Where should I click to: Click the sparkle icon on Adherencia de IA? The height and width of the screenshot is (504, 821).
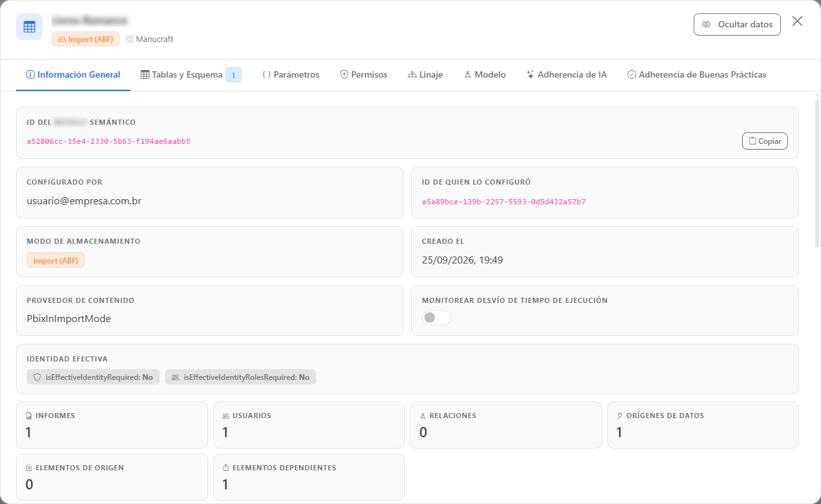click(x=530, y=75)
